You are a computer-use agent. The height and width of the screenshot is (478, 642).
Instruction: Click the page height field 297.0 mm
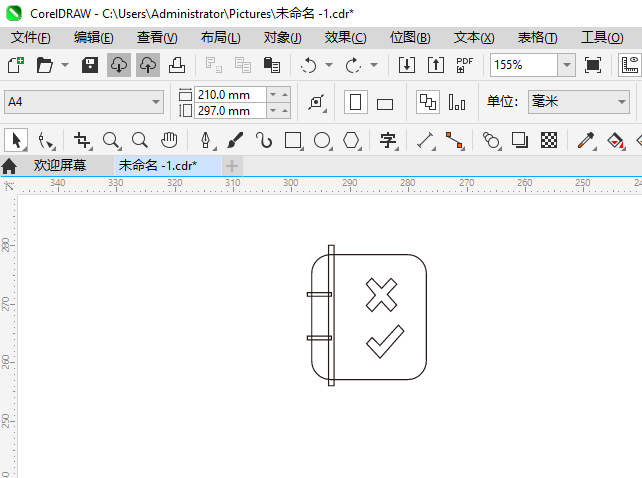tap(230, 111)
